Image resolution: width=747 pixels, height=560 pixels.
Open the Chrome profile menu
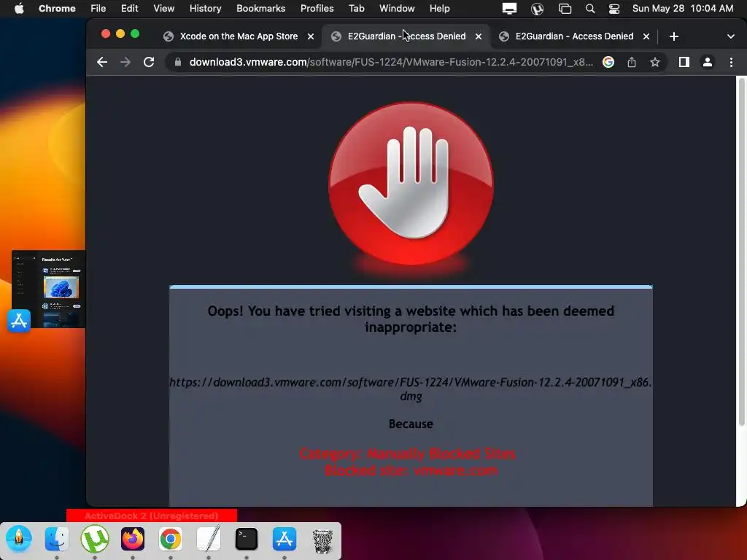tap(708, 63)
